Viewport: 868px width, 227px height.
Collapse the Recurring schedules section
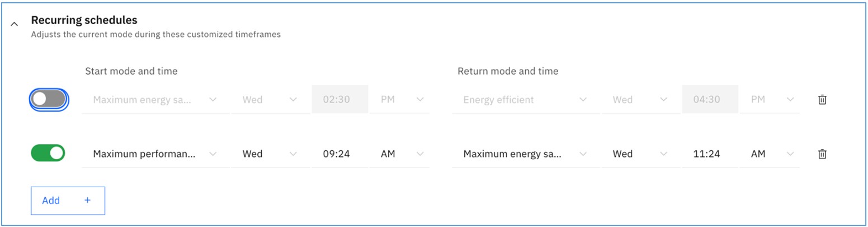tap(15, 24)
